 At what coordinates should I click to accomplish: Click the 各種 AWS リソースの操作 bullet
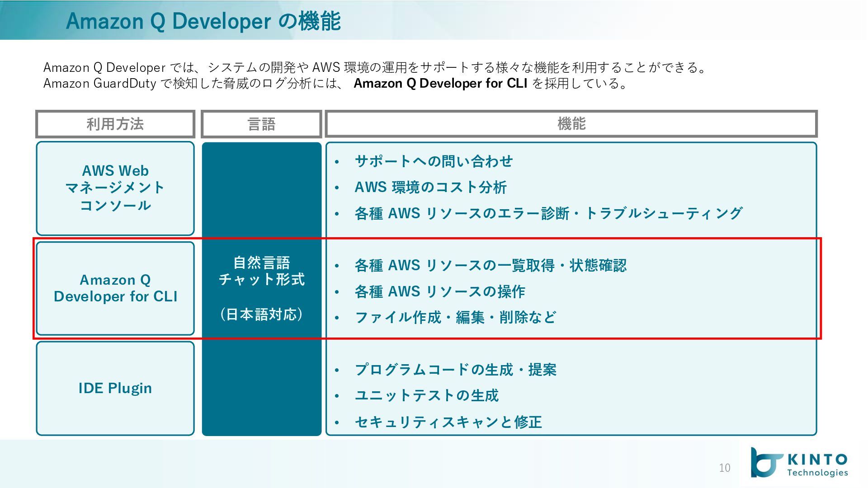439,292
